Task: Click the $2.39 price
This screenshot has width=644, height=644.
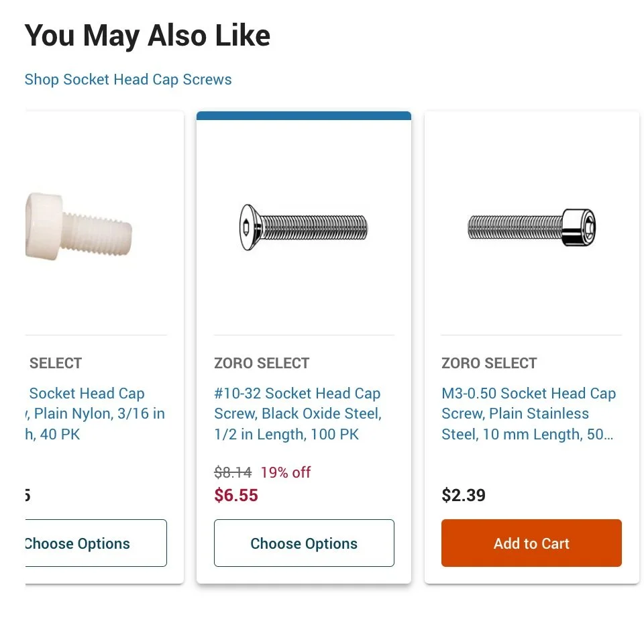Action: point(464,496)
